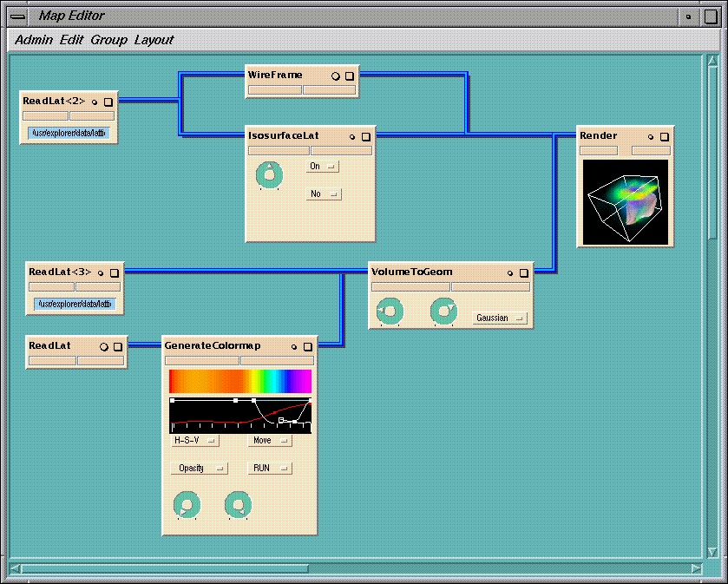Click the small circle icon on Render's title bar
728x584 pixels.
(x=650, y=136)
